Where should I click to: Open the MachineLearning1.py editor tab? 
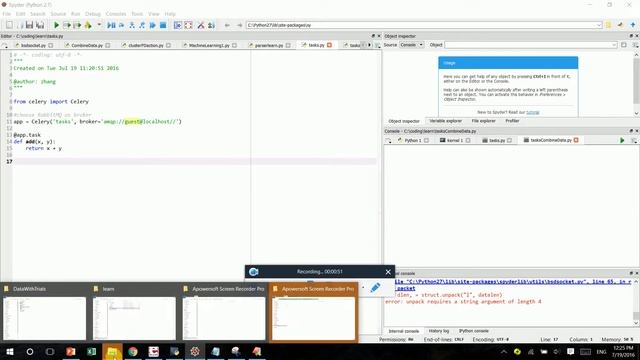point(209,45)
